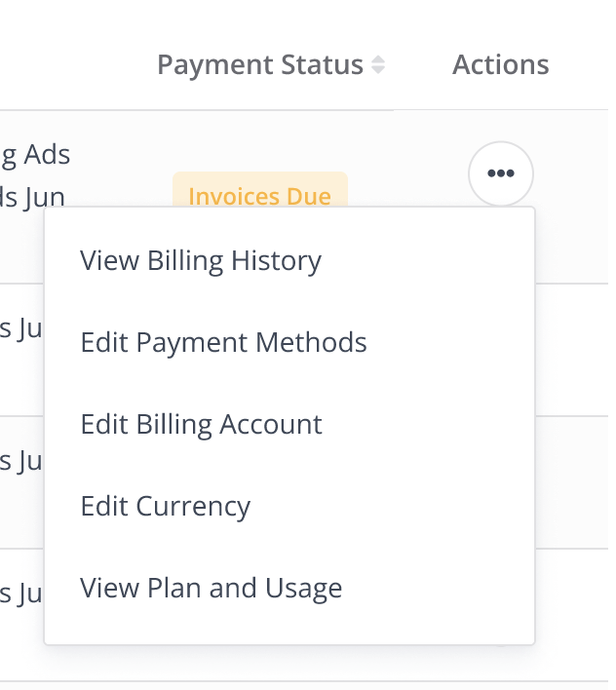Click the ascending sort arrow by Payment Status

[378, 59]
